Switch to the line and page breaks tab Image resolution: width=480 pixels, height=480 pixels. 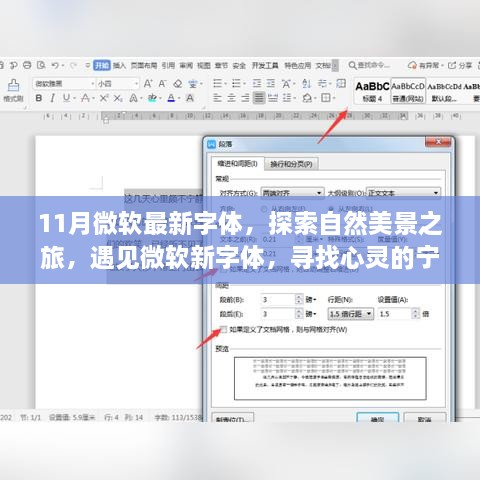pyautogui.click(x=291, y=164)
